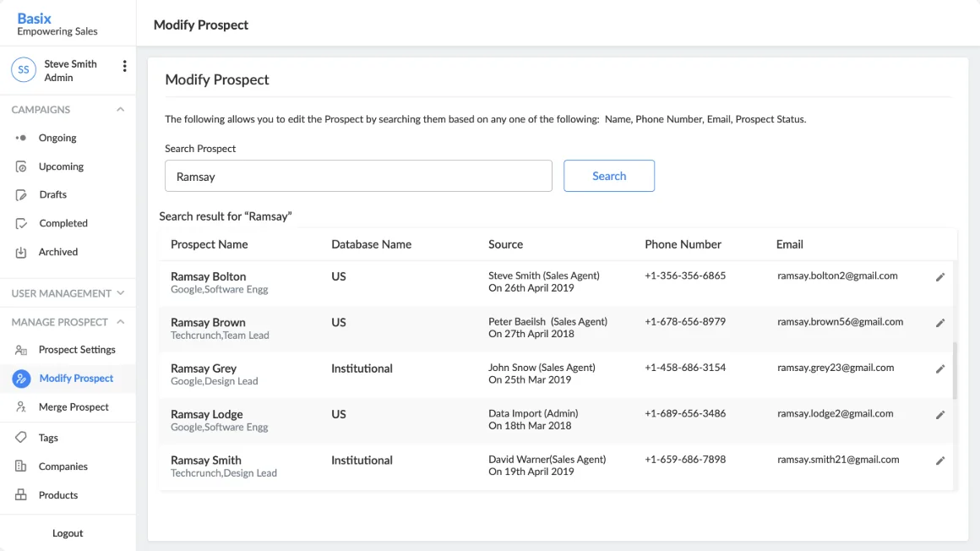980x551 pixels.
Task: Edit the Ramsay Lodge prospect row
Action: click(940, 415)
